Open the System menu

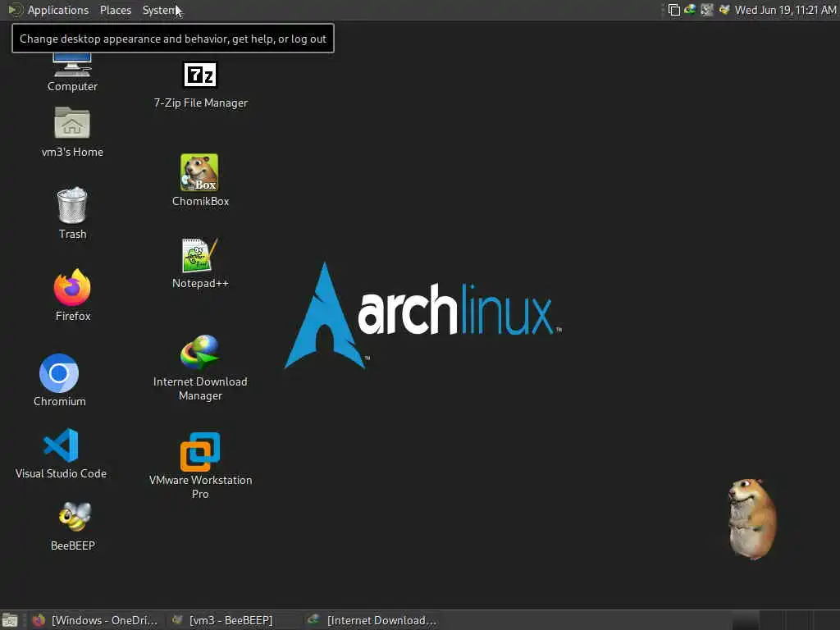point(158,10)
